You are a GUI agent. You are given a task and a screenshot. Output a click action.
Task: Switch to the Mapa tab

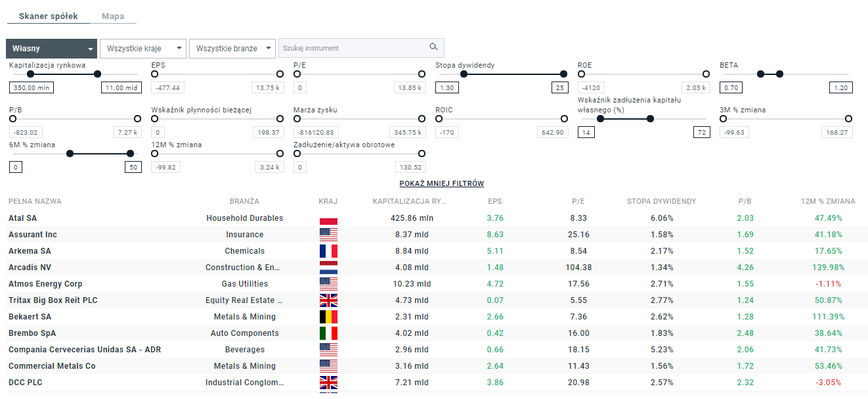pos(113,16)
